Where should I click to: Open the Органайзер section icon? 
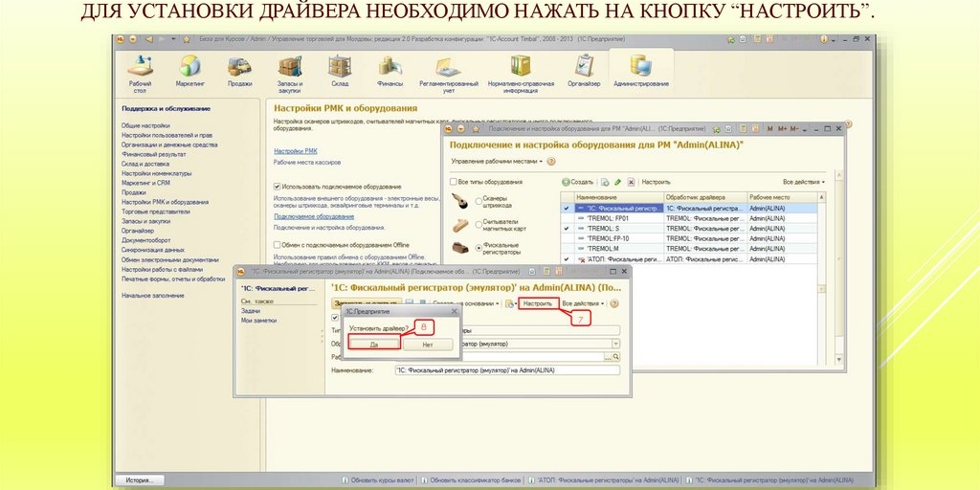tap(584, 67)
